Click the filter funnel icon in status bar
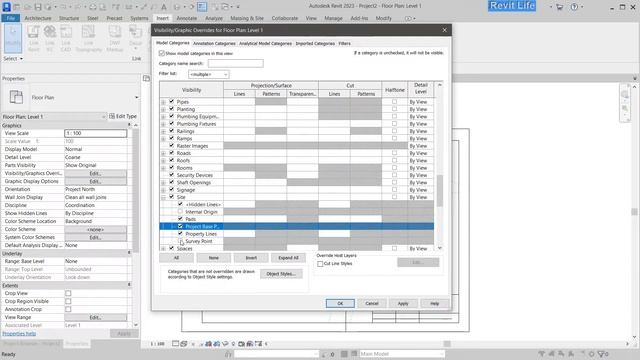Image resolution: width=640 pixels, height=360 pixels. click(602, 353)
